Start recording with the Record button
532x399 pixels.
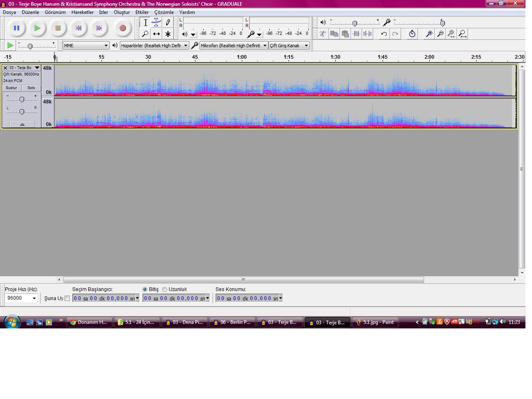tap(122, 28)
